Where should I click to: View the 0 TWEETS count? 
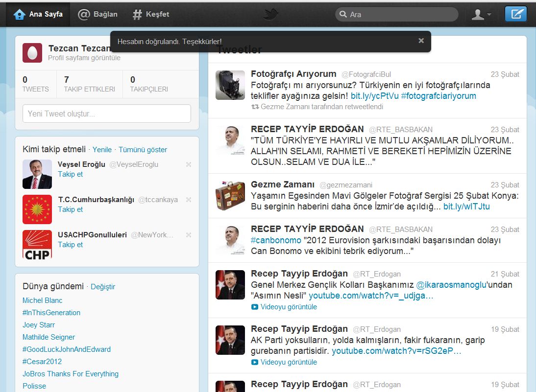[x=36, y=84]
